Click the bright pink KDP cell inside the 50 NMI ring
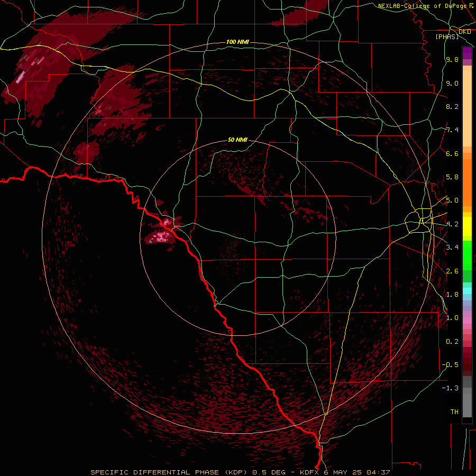476x476 pixels. pyautogui.click(x=161, y=236)
